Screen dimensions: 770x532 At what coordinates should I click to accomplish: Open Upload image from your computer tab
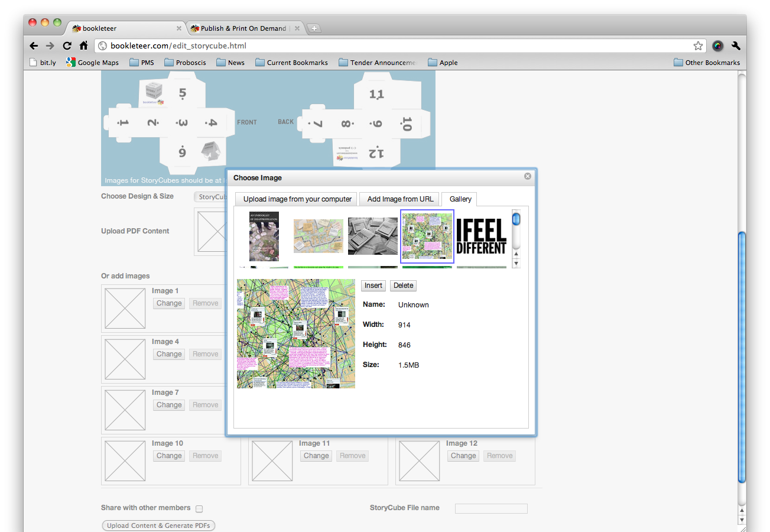[x=297, y=199]
